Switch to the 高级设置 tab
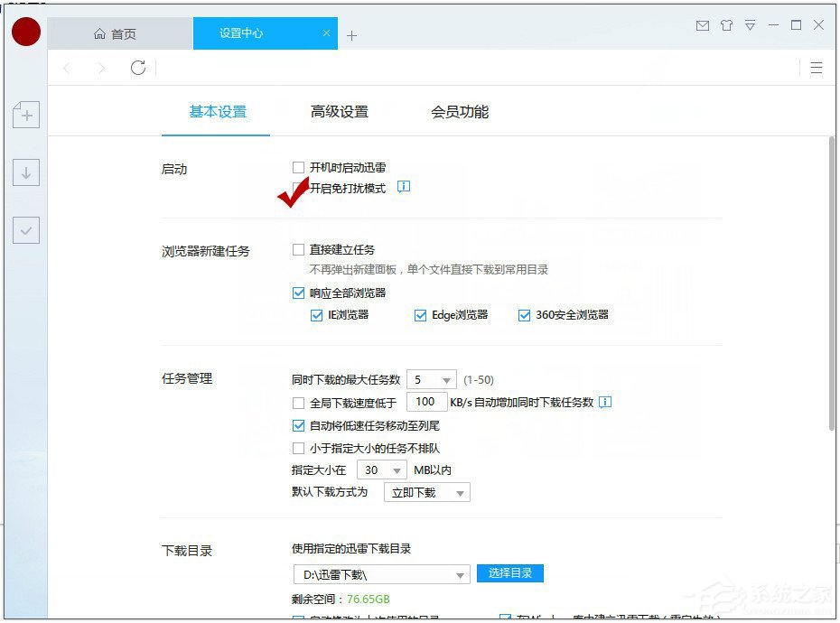The image size is (840, 623). 339,111
